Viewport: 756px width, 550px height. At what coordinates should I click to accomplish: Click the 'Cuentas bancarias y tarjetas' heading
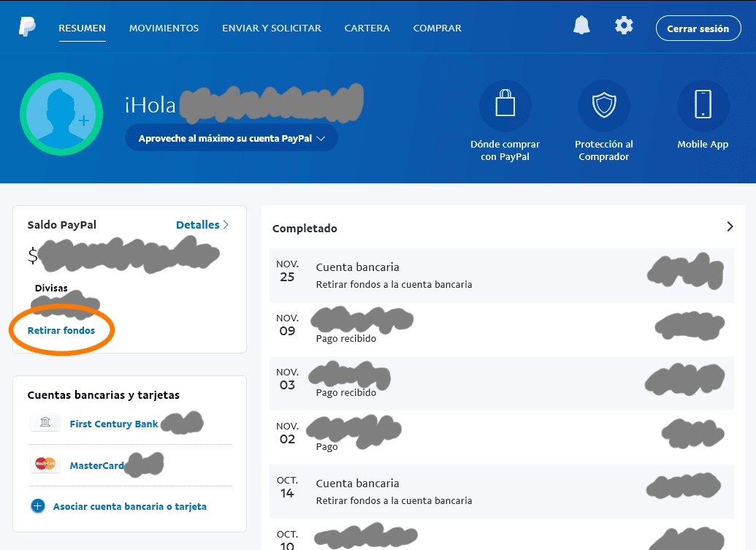click(x=103, y=394)
